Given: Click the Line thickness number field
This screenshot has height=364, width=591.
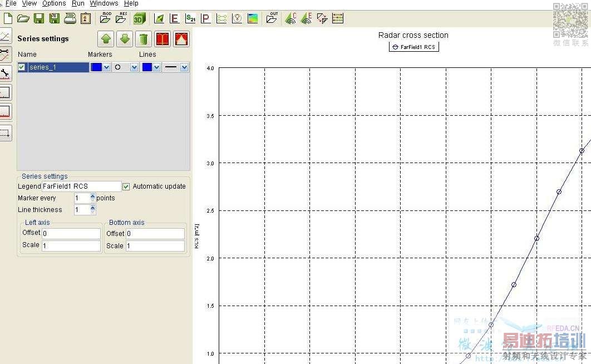Looking at the screenshot, I should [82, 210].
